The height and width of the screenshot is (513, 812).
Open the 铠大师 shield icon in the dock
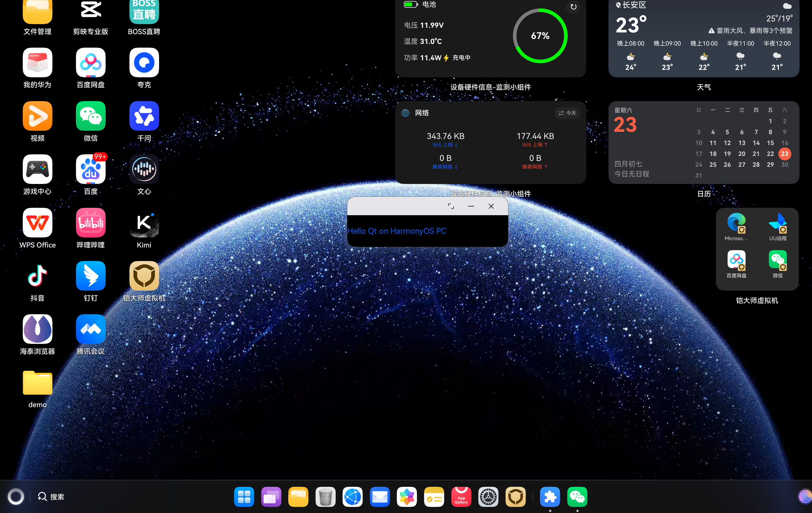pyautogui.click(x=516, y=497)
